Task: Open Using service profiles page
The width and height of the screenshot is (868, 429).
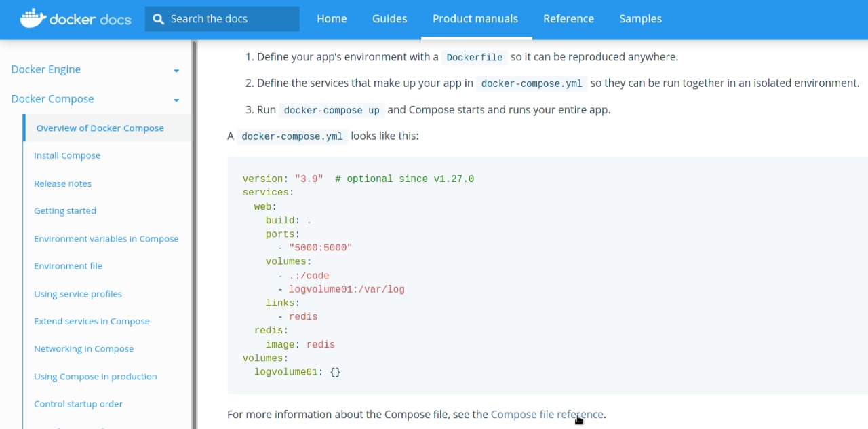Action: point(78,294)
